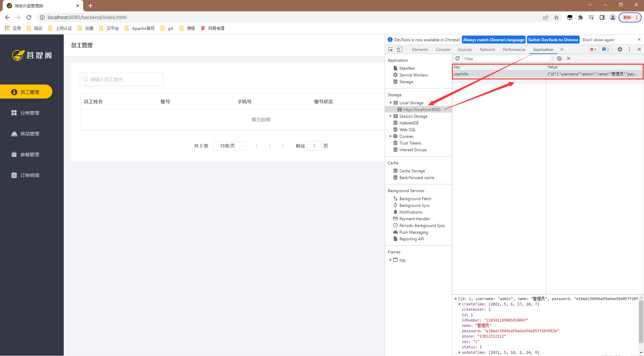Click Don't show again button

click(598, 40)
